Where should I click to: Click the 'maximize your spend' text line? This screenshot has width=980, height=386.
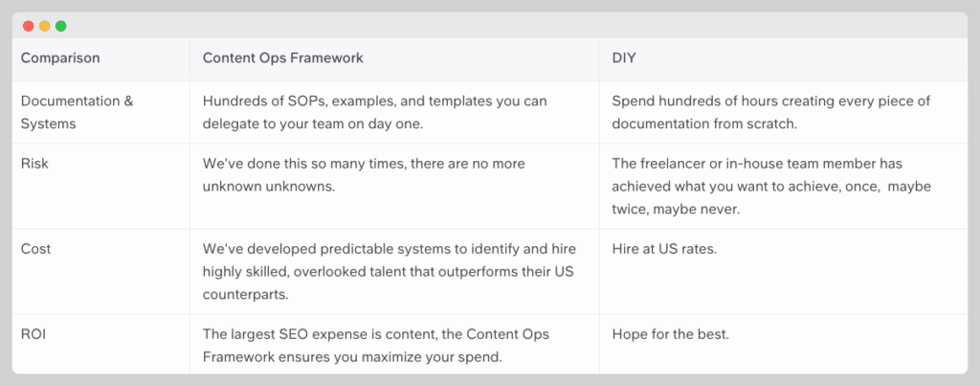click(x=353, y=358)
